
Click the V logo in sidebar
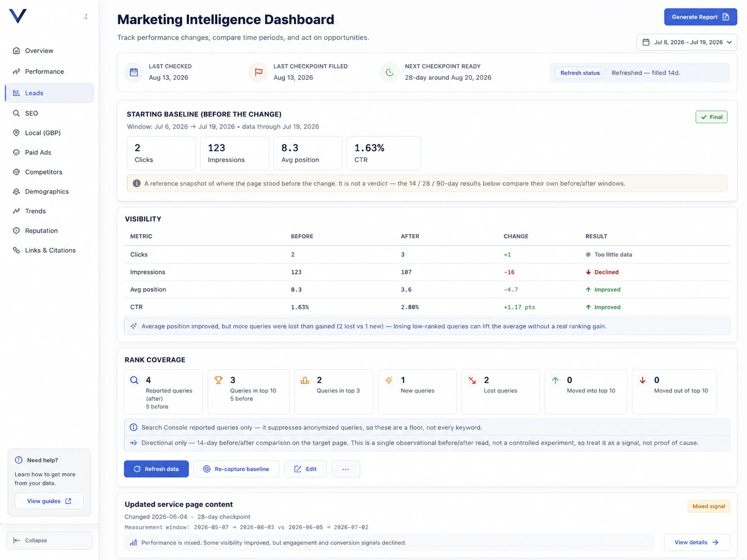(18, 16)
